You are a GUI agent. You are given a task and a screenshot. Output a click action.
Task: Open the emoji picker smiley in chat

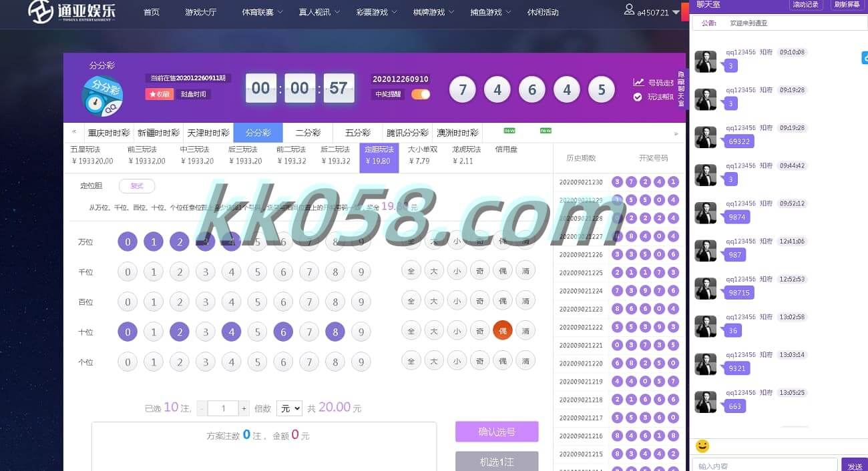point(702,446)
